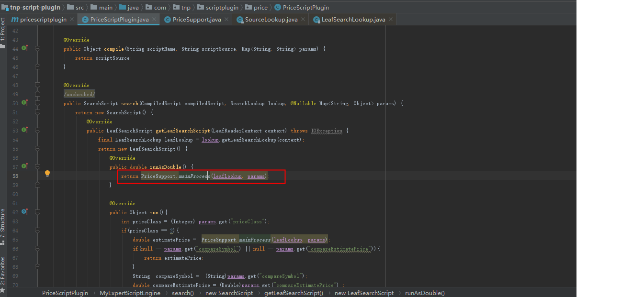Switch to the SourceLookup.java tab
The image size is (644, 297).
(271, 20)
